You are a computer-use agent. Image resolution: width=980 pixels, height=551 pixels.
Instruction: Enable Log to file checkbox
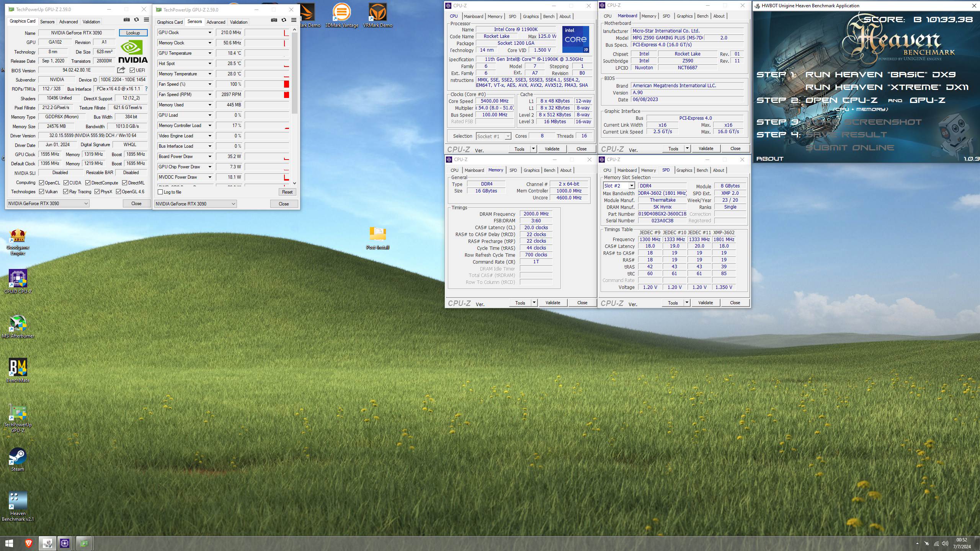(x=160, y=192)
